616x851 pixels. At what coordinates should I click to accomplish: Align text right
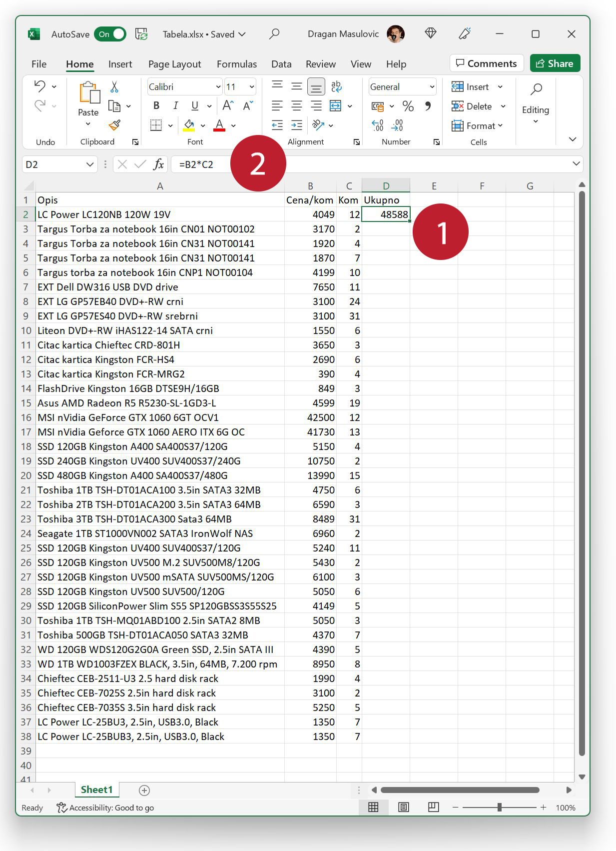(316, 105)
